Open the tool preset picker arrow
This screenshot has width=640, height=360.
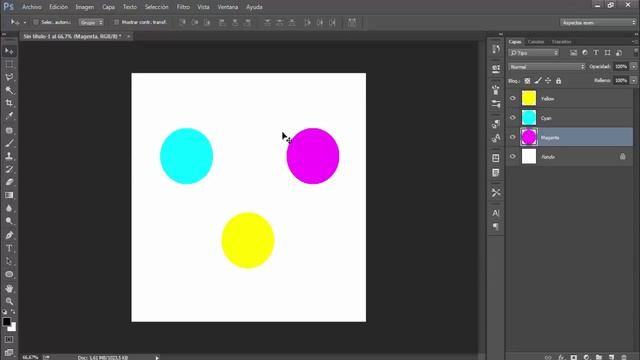24,22
